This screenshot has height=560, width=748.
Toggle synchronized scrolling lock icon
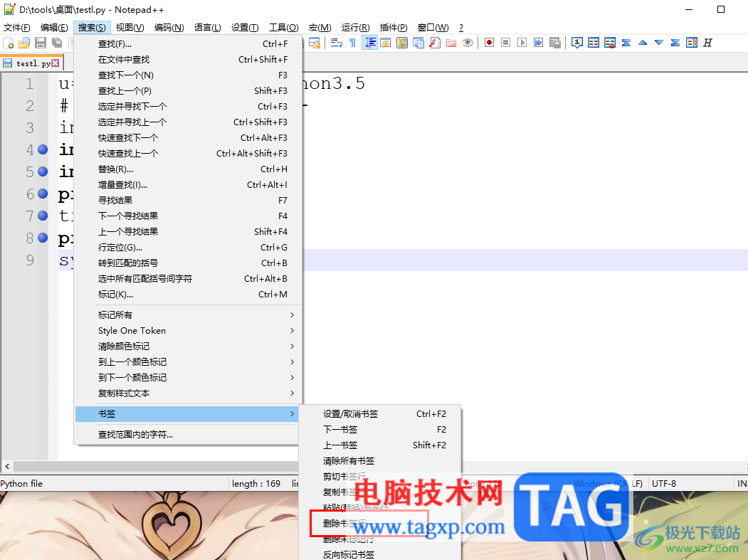pyautogui.click(x=315, y=43)
